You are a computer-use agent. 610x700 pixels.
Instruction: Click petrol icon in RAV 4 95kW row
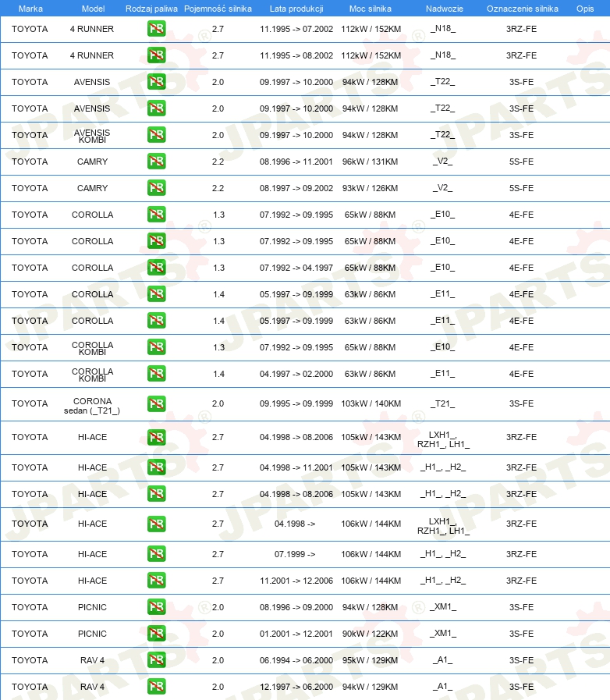[156, 660]
